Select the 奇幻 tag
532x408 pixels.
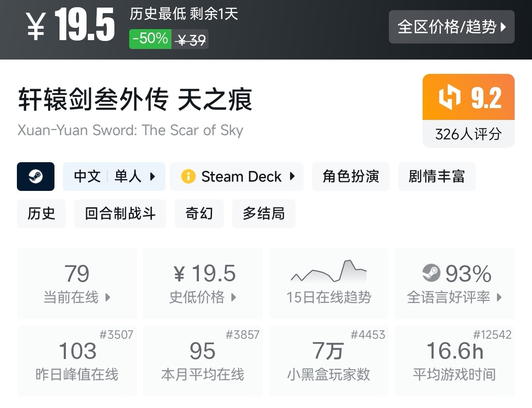pyautogui.click(x=199, y=214)
